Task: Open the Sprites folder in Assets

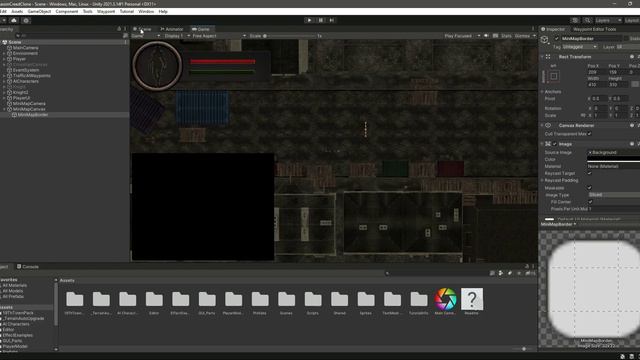Action: (366, 302)
